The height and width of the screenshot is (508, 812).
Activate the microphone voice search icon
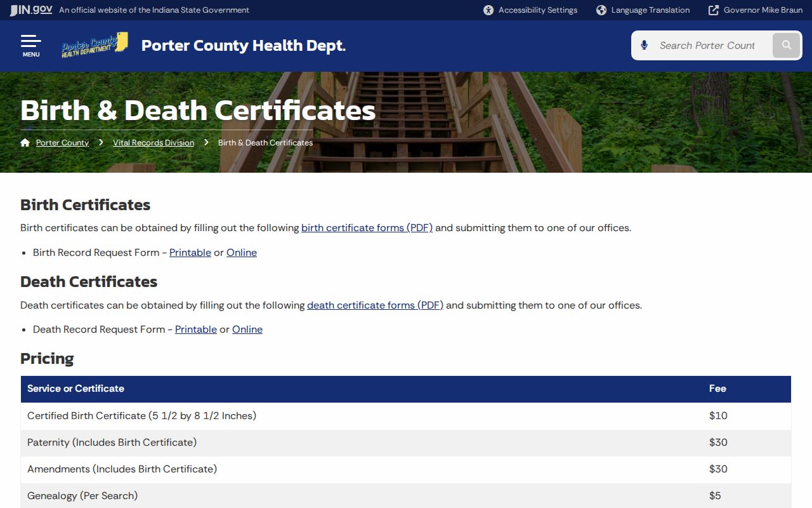645,46
